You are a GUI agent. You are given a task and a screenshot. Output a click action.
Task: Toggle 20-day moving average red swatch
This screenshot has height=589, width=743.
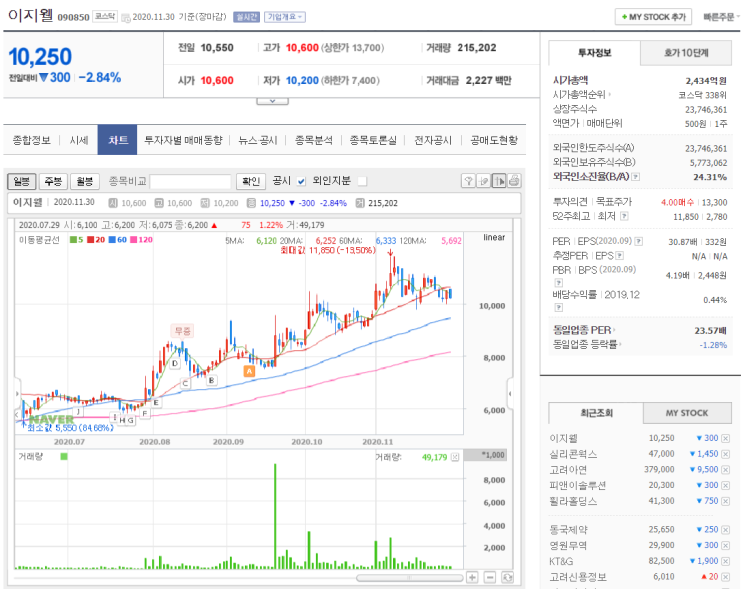91,240
